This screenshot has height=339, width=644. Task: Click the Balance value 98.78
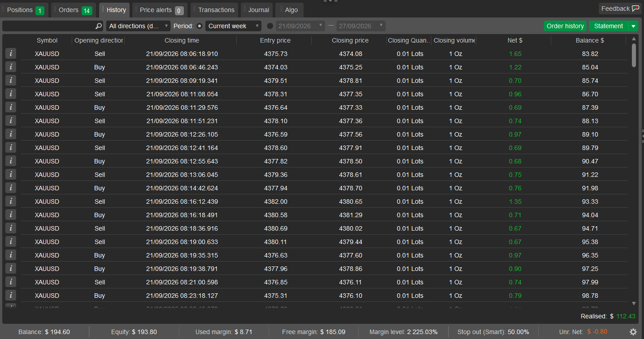(x=590, y=296)
